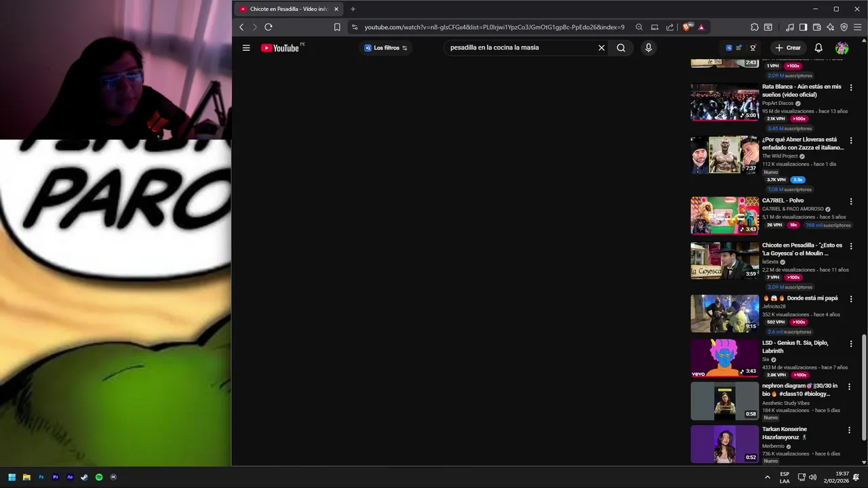The width and height of the screenshot is (868, 488).
Task: Click the zoom magnifier icon in address bar
Action: click(639, 27)
